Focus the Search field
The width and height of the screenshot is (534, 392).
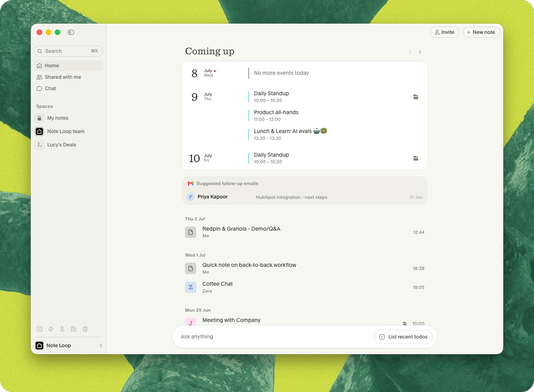69,51
